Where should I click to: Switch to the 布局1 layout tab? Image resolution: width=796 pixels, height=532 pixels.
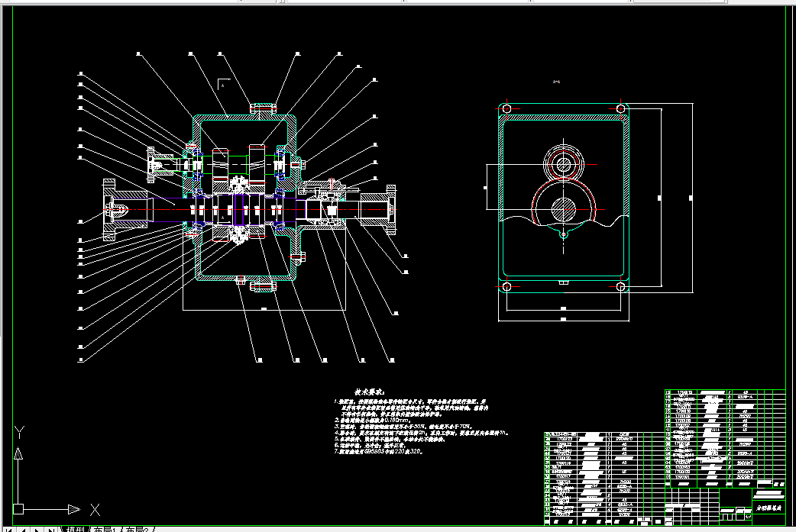pyautogui.click(x=105, y=530)
